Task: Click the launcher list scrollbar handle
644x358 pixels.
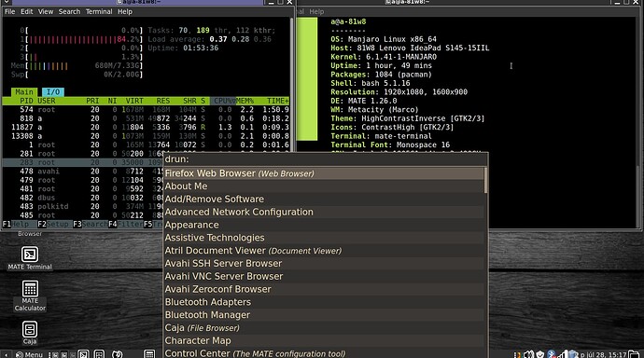Action: (x=486, y=180)
